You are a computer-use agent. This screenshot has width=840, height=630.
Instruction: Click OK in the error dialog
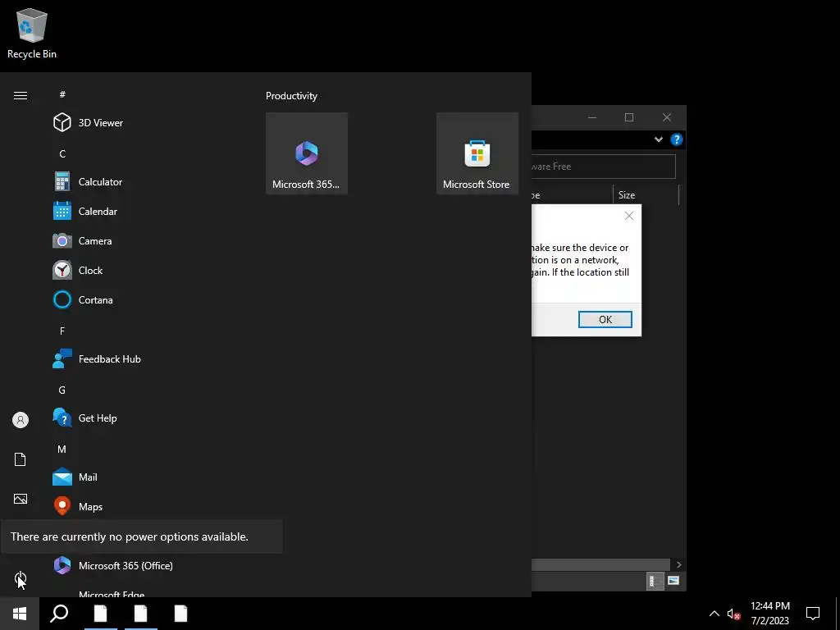pyautogui.click(x=605, y=319)
